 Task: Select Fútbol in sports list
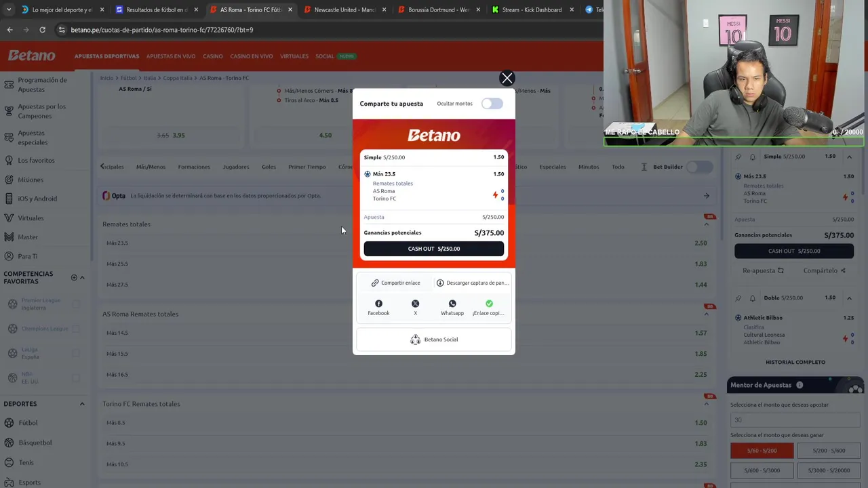pyautogui.click(x=28, y=423)
